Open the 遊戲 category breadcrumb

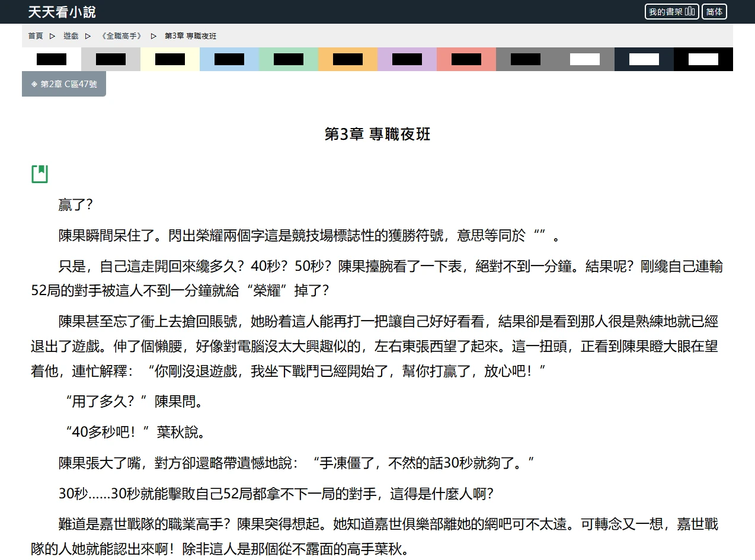71,36
